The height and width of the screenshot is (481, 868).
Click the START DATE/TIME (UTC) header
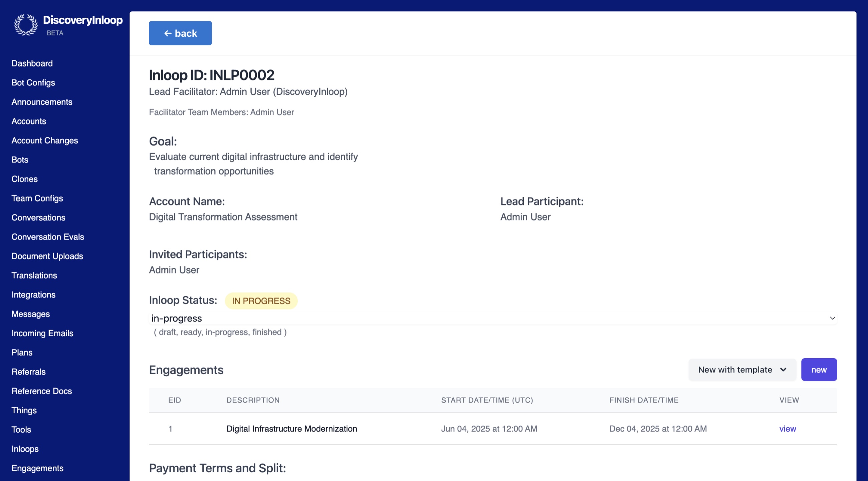point(487,400)
